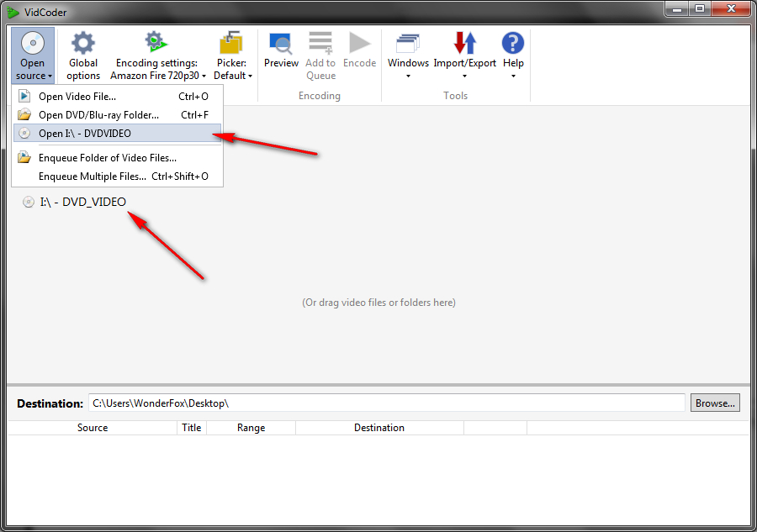
Task: Click the VidCoder title bar app icon
Action: pos(13,12)
